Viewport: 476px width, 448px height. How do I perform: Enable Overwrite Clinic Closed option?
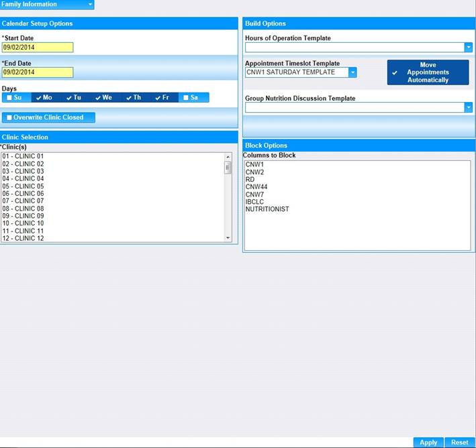[9, 118]
